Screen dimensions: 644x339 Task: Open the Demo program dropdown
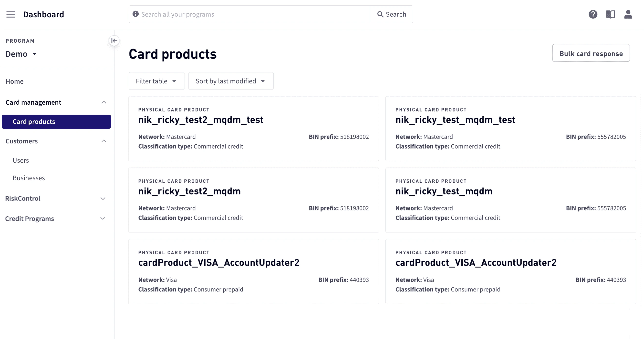(21, 54)
